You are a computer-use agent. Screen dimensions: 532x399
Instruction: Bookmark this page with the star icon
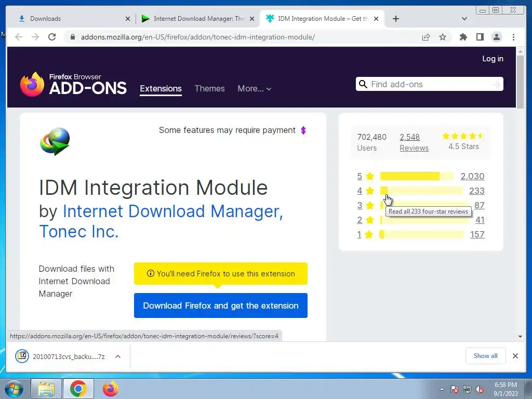[443, 37]
